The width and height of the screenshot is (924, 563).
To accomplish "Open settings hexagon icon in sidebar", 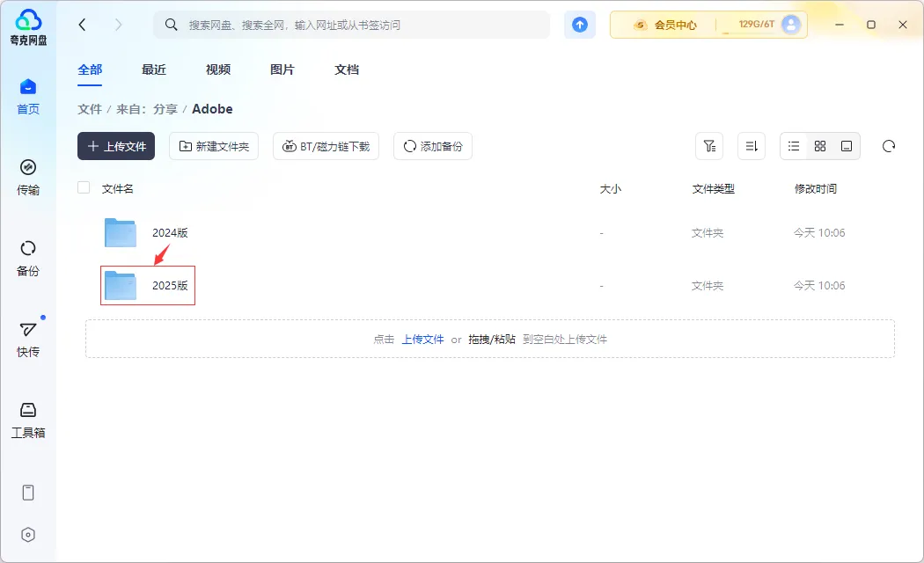I will click(x=27, y=535).
